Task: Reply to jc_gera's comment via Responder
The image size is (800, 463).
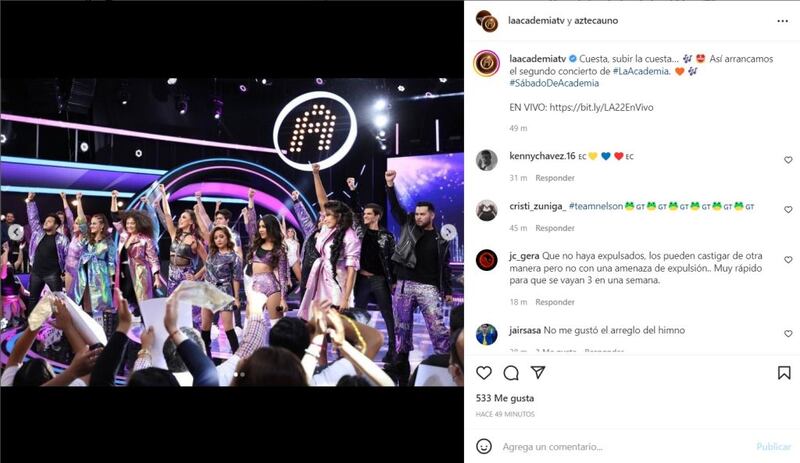Action: tap(555, 302)
